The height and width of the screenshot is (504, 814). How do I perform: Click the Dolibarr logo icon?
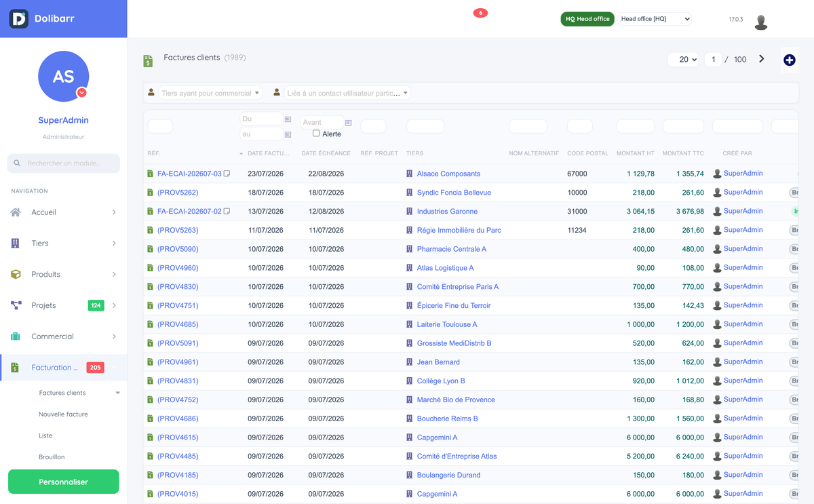point(18,19)
